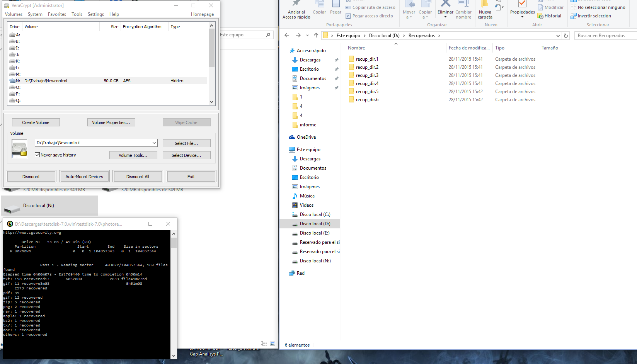Image resolution: width=637 pixels, height=364 pixels.
Task: Open Disco local (E:) in navigation pane
Action: 311,233
